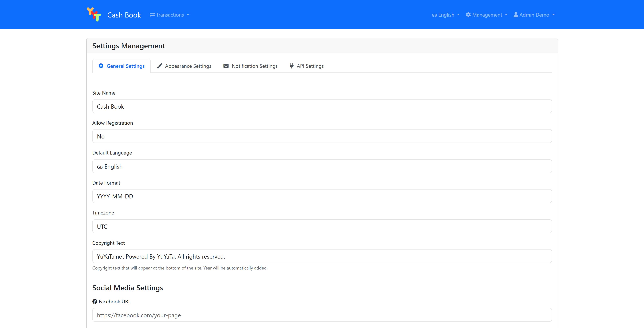Open the Allow Registration select box
Screen dimensions: 644x328
point(322,136)
